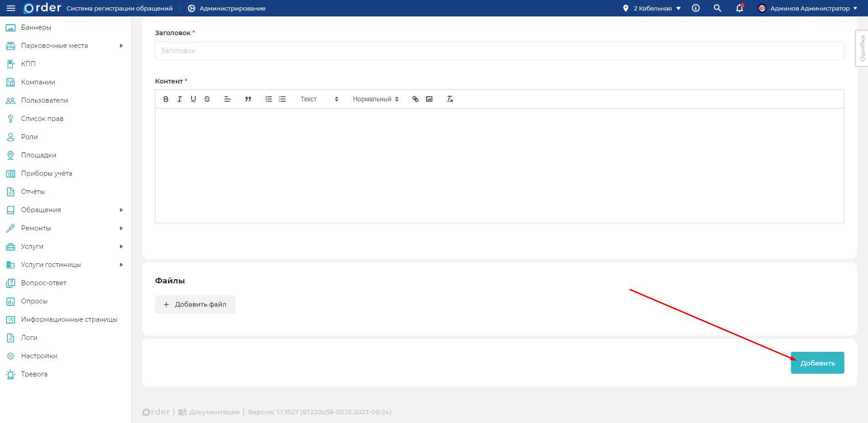Toggle the hamburger sidebar menu
The image size is (868, 423).
tap(11, 8)
